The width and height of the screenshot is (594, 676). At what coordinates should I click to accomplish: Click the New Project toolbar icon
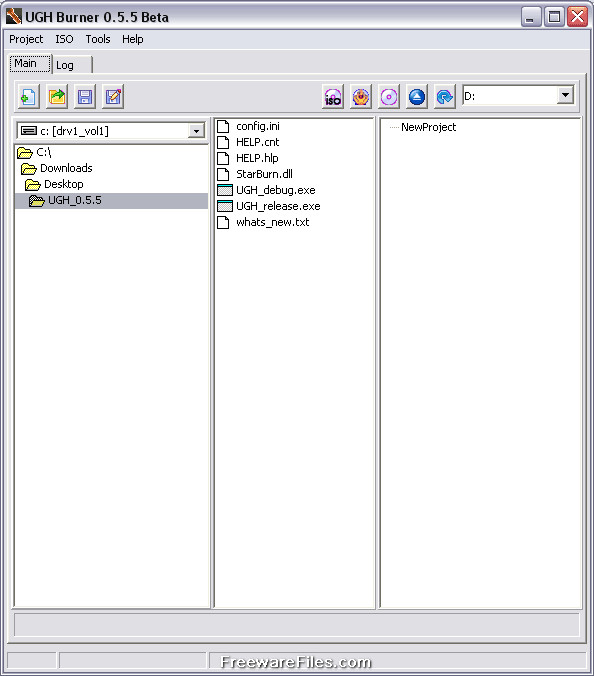coord(29,96)
